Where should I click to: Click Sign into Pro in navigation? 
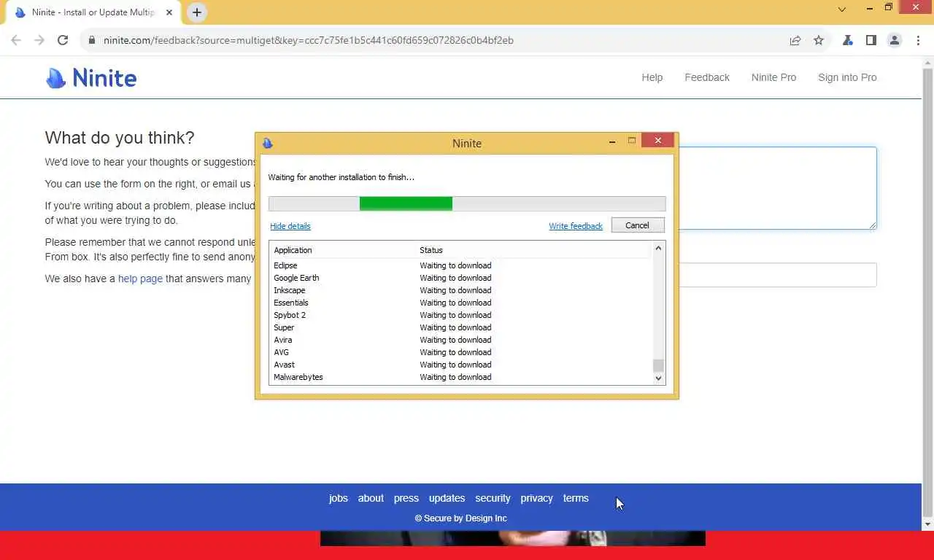tap(847, 77)
